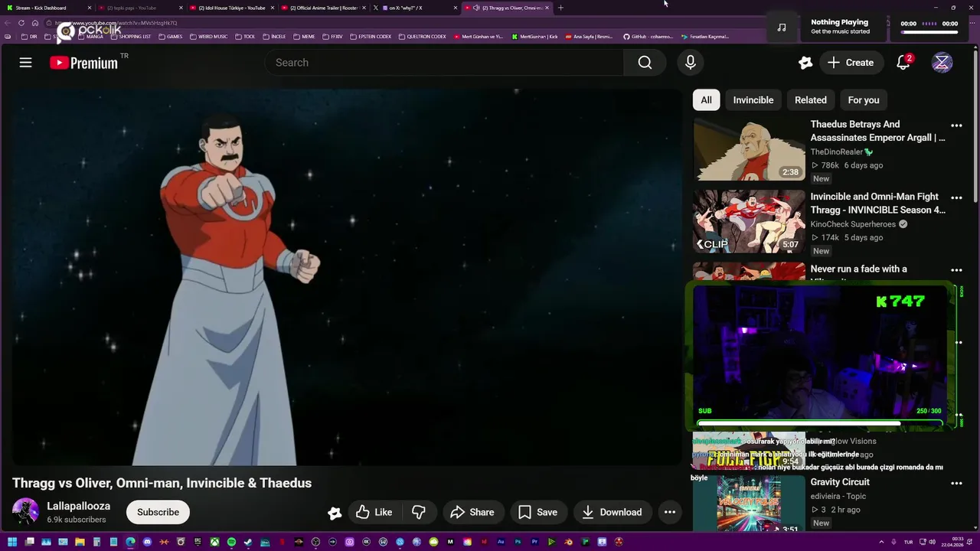The image size is (980, 551).
Task: Open the Create menu
Action: pyautogui.click(x=850, y=63)
